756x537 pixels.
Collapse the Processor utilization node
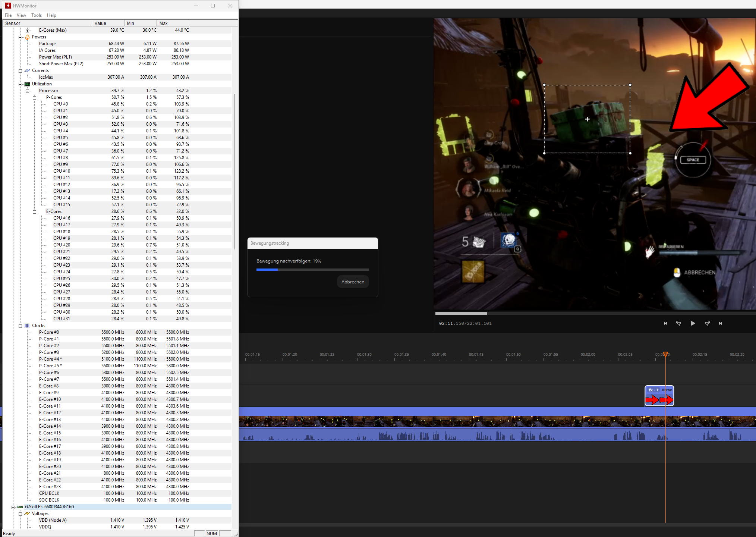click(27, 91)
